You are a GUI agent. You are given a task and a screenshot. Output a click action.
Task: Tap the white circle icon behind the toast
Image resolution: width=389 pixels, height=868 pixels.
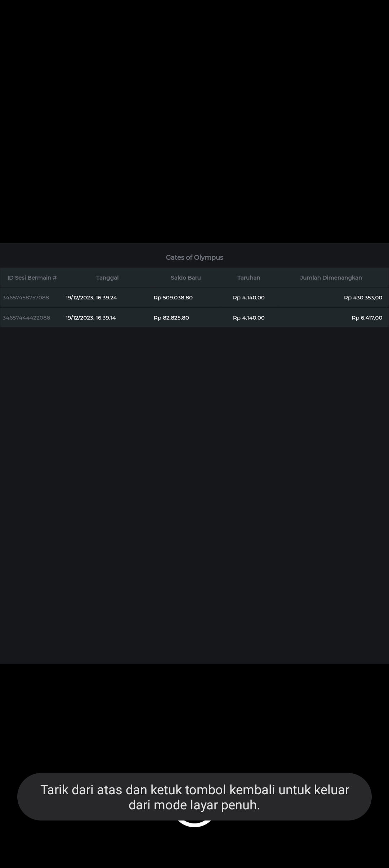coord(194,823)
